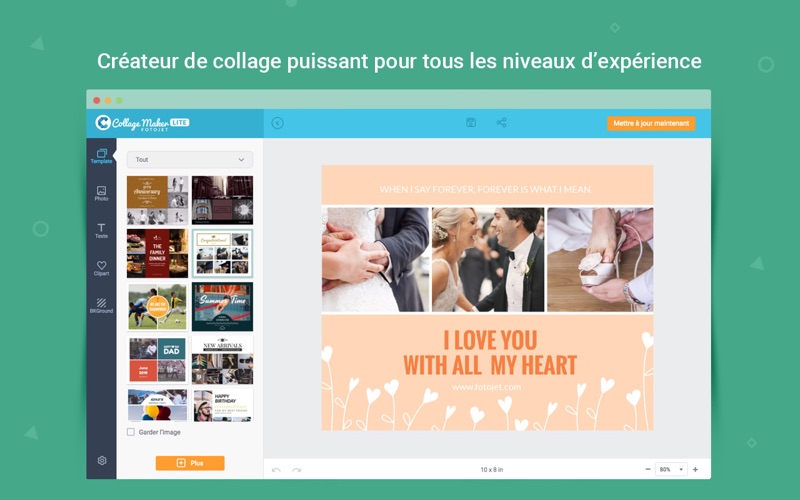This screenshot has width=800, height=500.
Task: Zoom out with the minus button
Action: (648, 469)
